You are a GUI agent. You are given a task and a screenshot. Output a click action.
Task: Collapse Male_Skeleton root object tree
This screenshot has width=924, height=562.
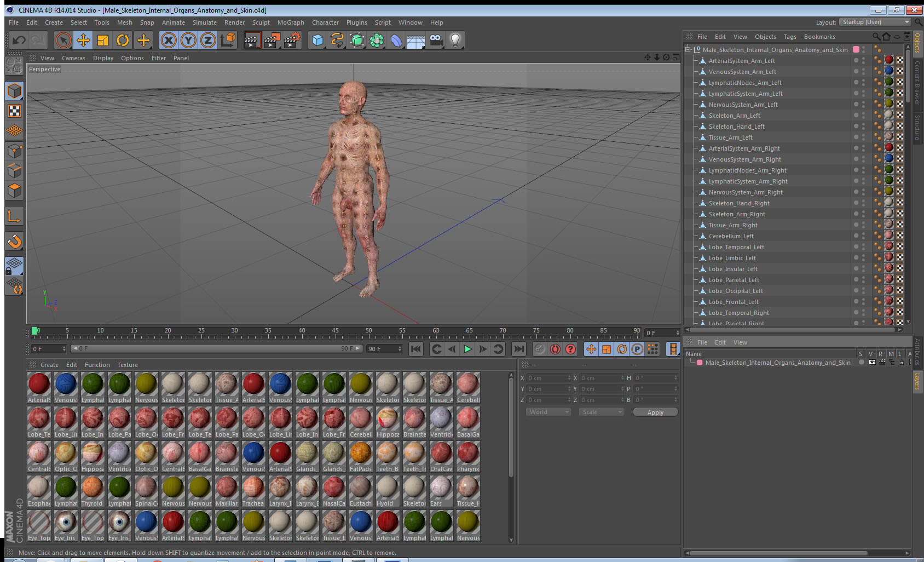(x=688, y=49)
